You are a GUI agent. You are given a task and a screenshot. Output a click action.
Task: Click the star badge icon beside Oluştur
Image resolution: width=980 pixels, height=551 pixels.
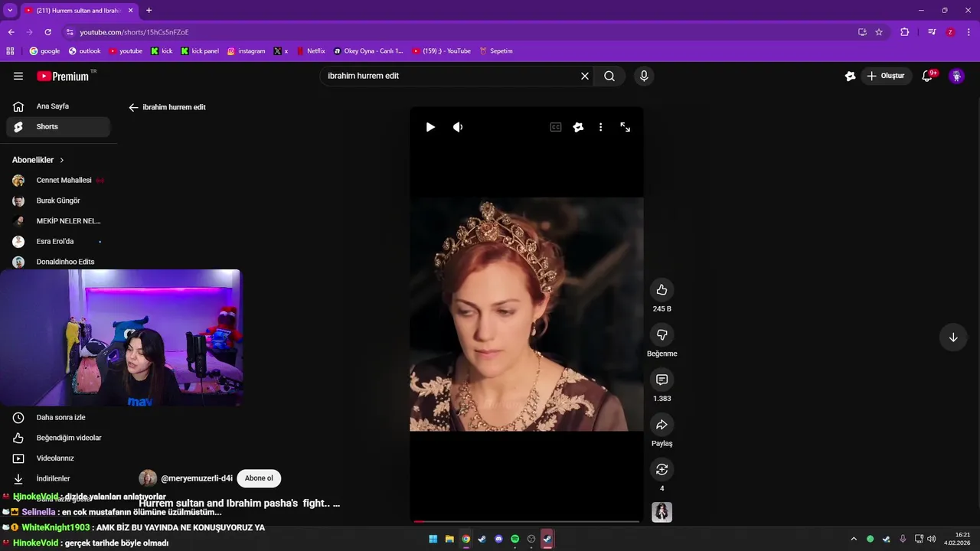click(x=850, y=76)
